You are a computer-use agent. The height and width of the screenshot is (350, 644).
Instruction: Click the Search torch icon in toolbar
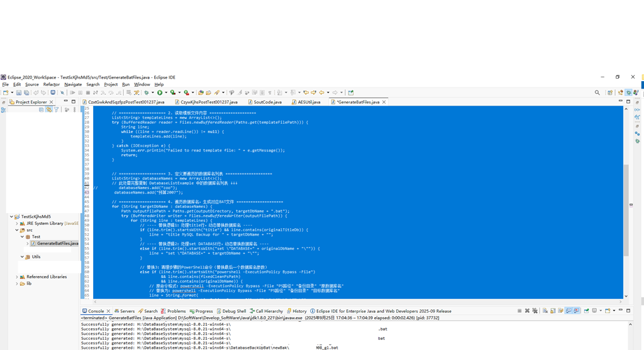217,92
